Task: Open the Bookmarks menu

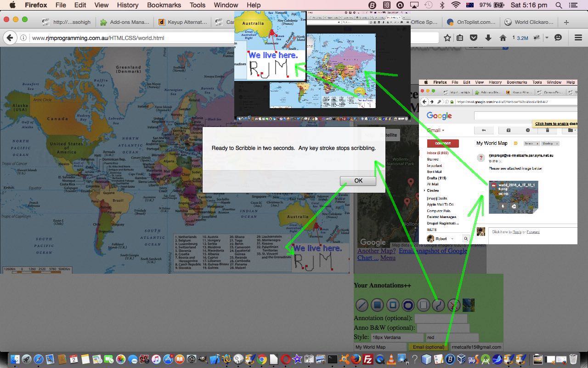Action: [164, 5]
